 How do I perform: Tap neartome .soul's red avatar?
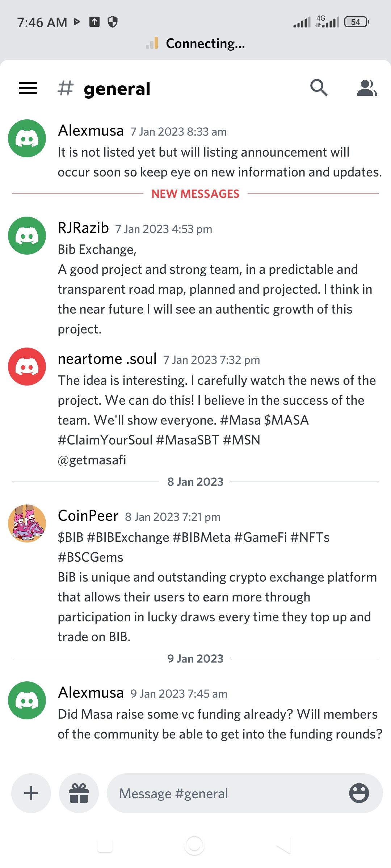(x=27, y=366)
